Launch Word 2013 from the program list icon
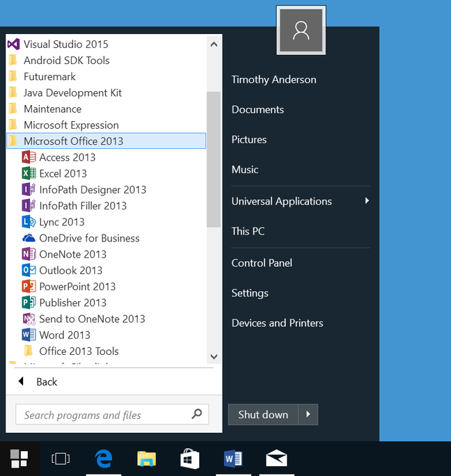Screen dimensions: 451x476 click(x=29, y=335)
